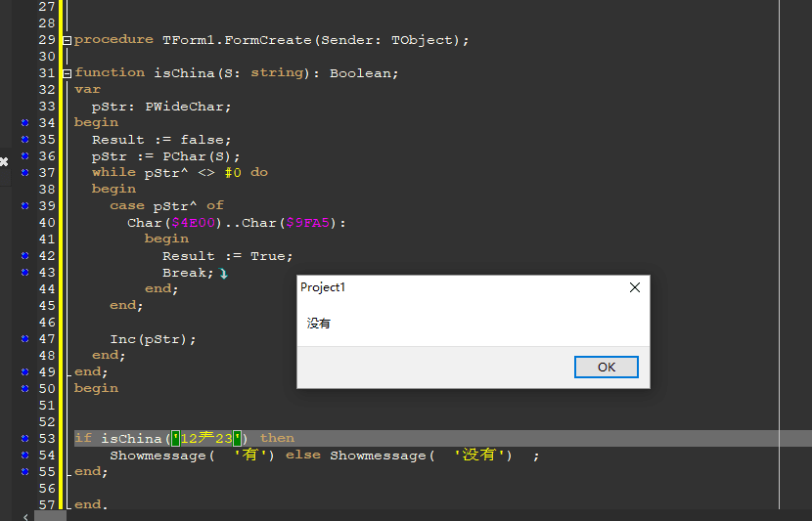Click OK in the Project1 dialog

pyautogui.click(x=607, y=367)
